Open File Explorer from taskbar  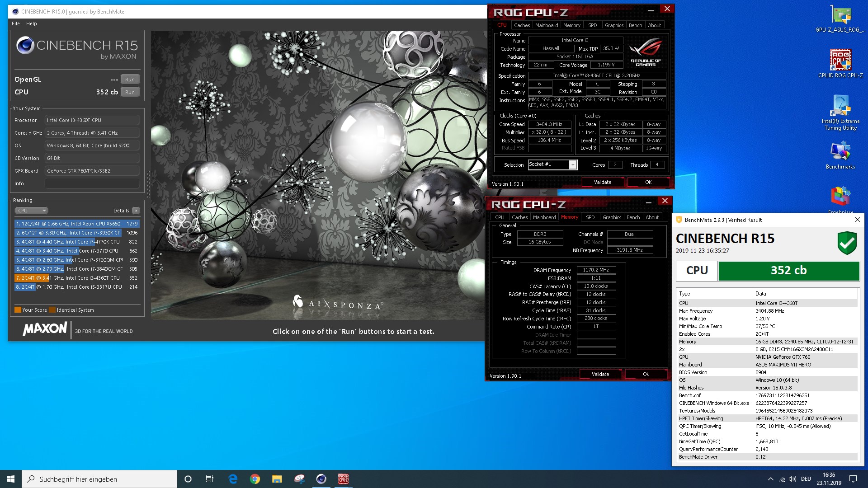pyautogui.click(x=277, y=479)
